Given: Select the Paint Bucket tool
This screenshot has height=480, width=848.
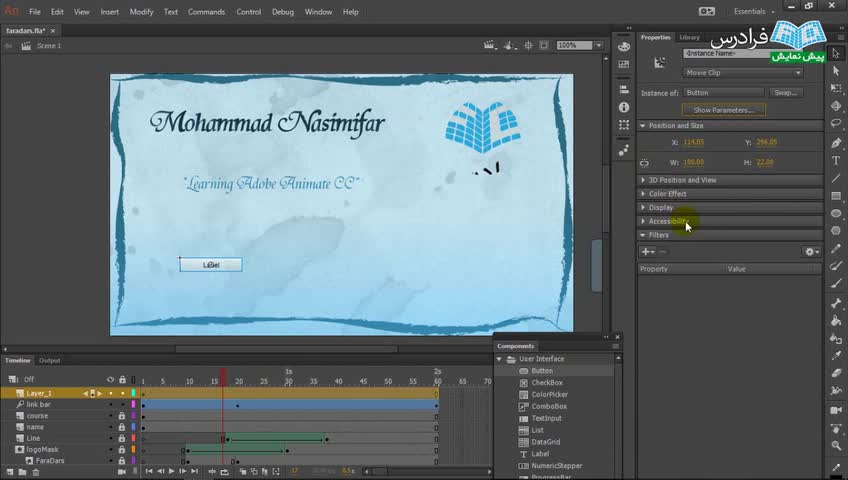Looking at the screenshot, I should click(x=836, y=320).
